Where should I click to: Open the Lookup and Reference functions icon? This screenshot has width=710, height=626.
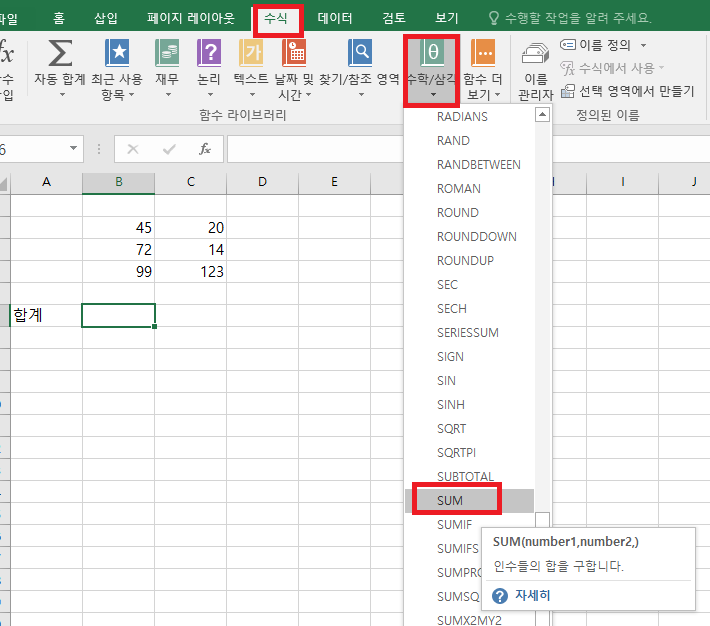[359, 53]
